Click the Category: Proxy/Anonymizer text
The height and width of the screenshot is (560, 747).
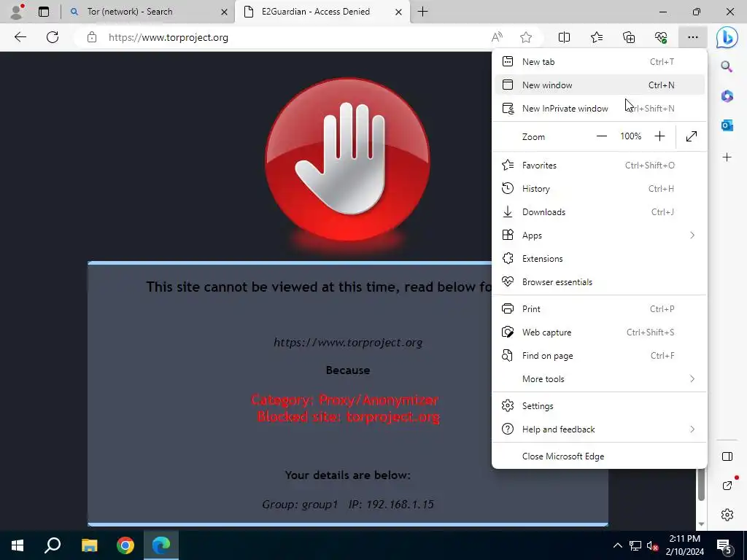click(344, 400)
